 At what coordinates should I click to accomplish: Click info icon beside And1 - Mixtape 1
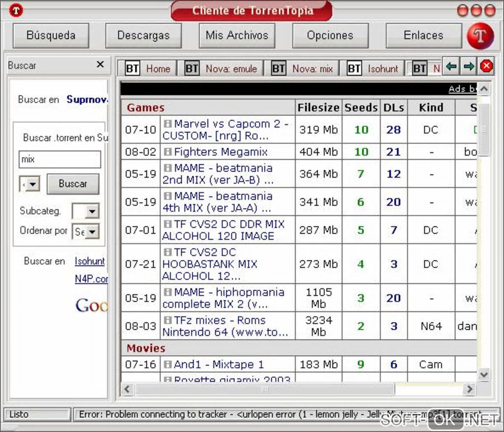[168, 364]
